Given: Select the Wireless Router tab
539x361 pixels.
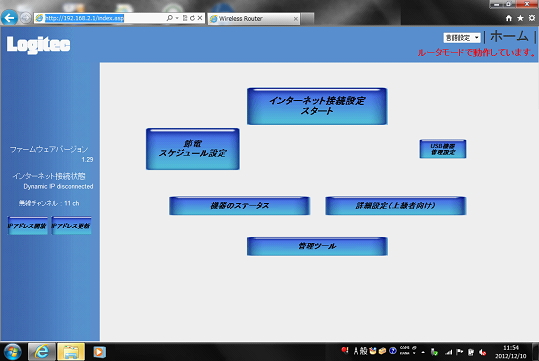Looking at the screenshot, I should (x=254, y=19).
